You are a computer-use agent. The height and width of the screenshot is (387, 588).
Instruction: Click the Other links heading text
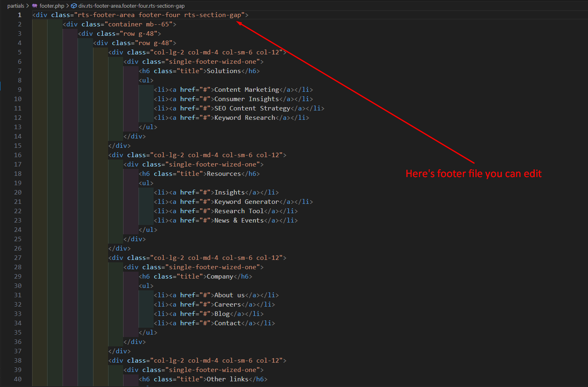(227, 379)
